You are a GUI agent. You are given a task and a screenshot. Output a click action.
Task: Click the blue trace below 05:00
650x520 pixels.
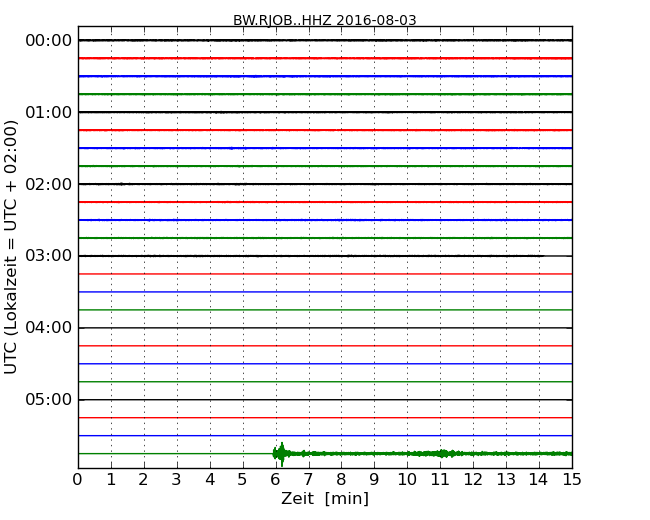tap(325, 436)
